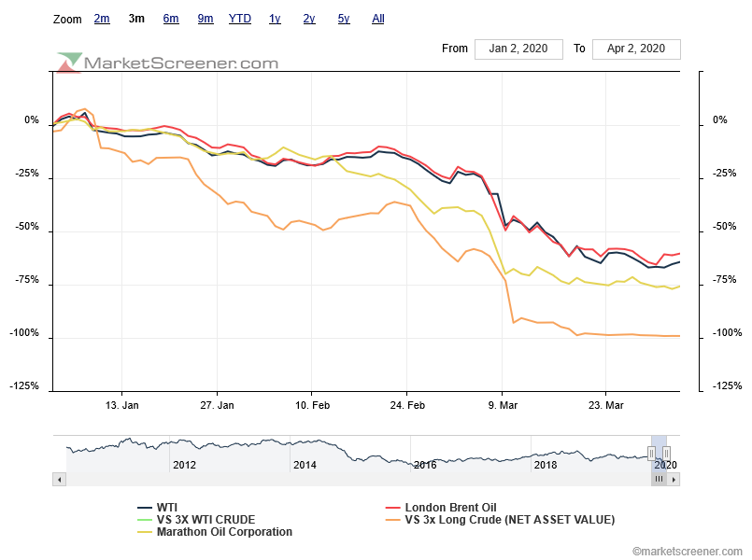Click the MarketScreener.com logo

point(167,63)
